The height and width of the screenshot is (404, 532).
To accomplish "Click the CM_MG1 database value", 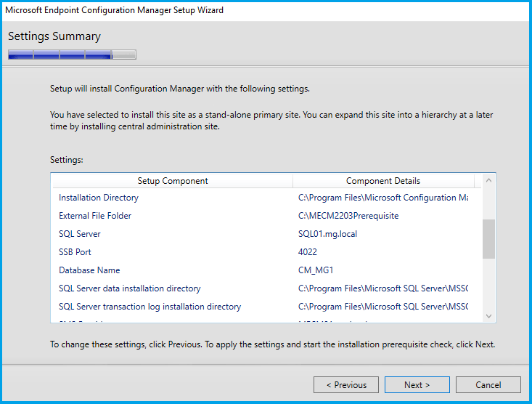I will (x=316, y=270).
